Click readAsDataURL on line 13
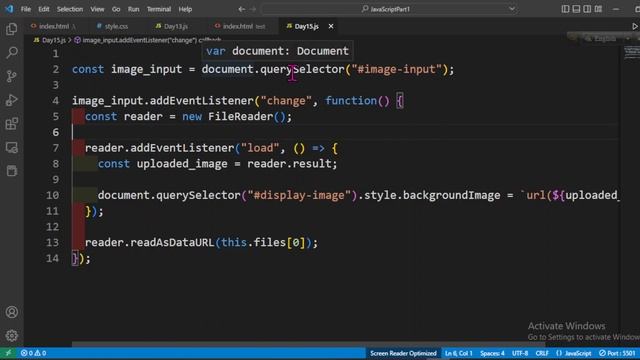 tap(173, 242)
